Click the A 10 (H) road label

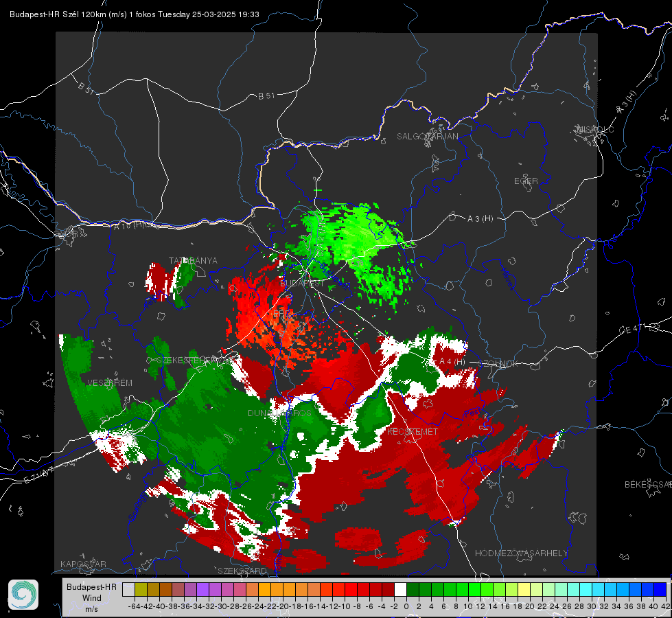[128, 226]
